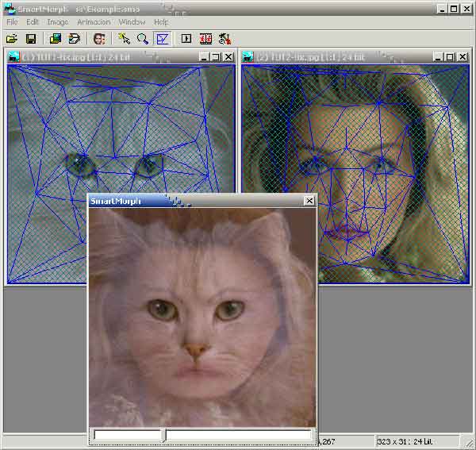Maximize the main SmartMorph window
The height and width of the screenshot is (450, 476).
tap(454, 9)
